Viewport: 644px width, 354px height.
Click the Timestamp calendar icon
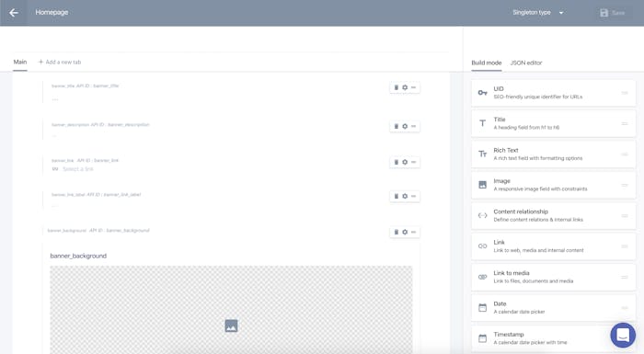(x=483, y=338)
